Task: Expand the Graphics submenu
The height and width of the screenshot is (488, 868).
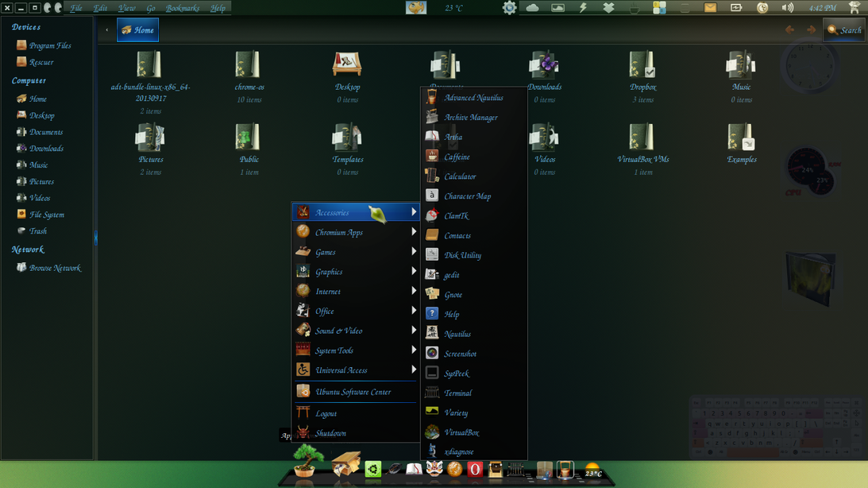Action: pos(355,271)
